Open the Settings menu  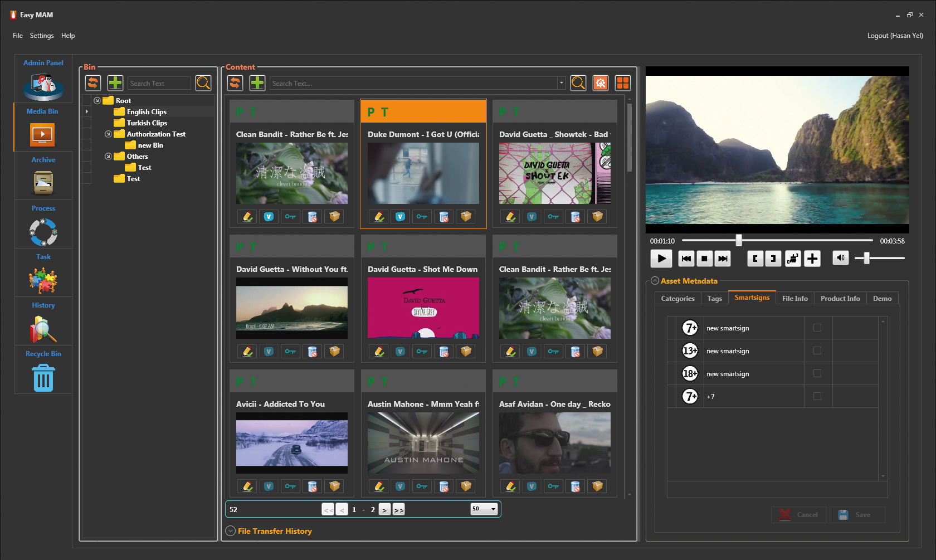point(42,36)
